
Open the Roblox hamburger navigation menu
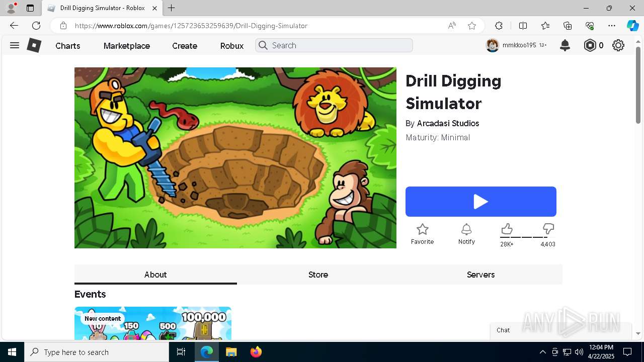(x=15, y=45)
